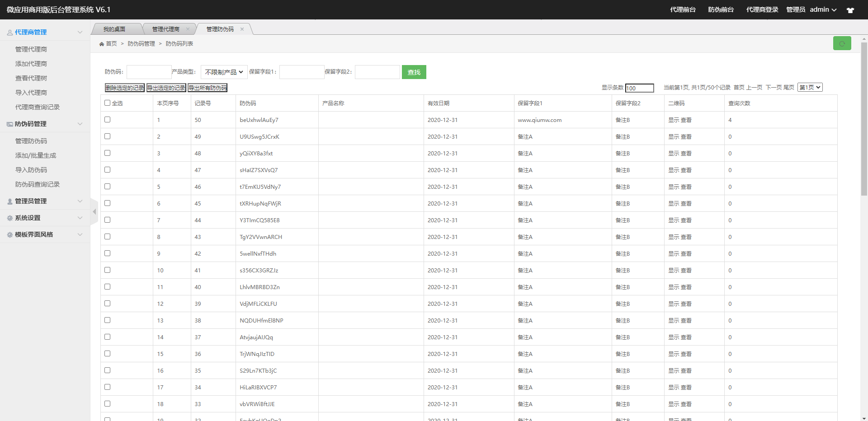Click the home icon in breadcrumb
The width and height of the screenshot is (868, 421).
102,44
